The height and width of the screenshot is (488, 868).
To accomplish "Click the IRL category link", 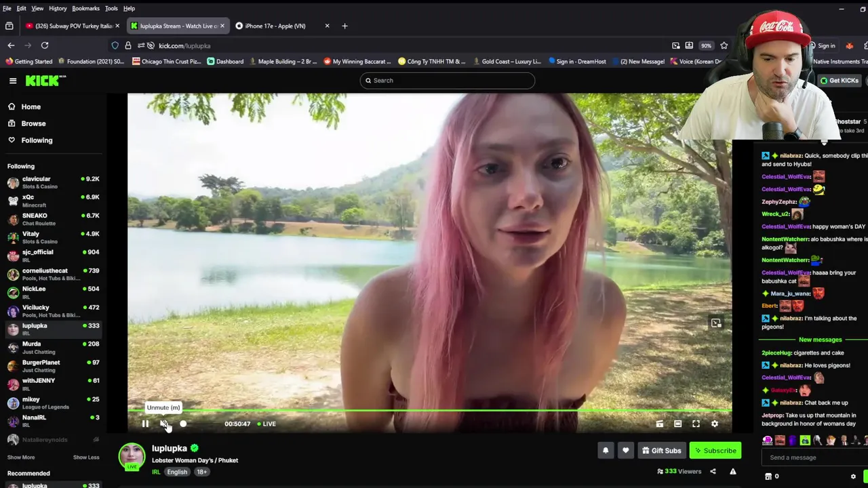I will [x=156, y=472].
